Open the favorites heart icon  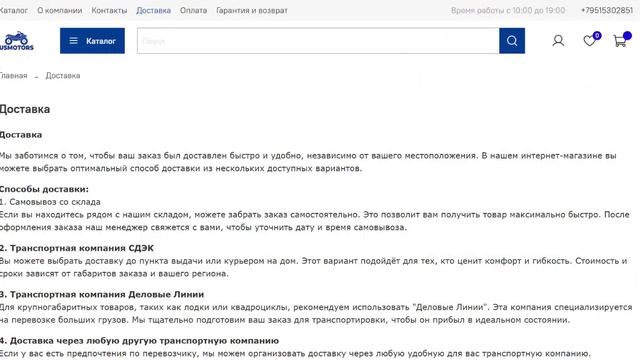(589, 41)
